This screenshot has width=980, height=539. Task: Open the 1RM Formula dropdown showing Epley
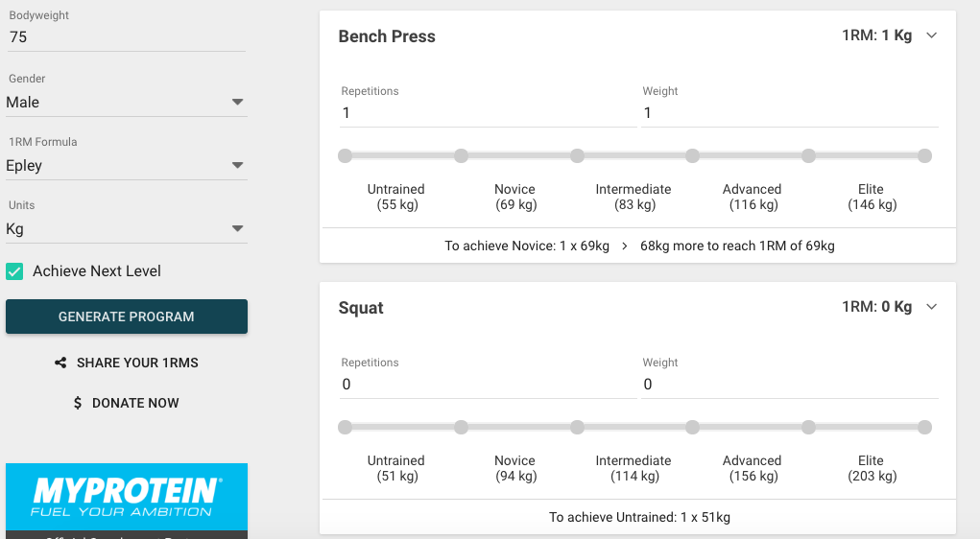[x=127, y=166]
